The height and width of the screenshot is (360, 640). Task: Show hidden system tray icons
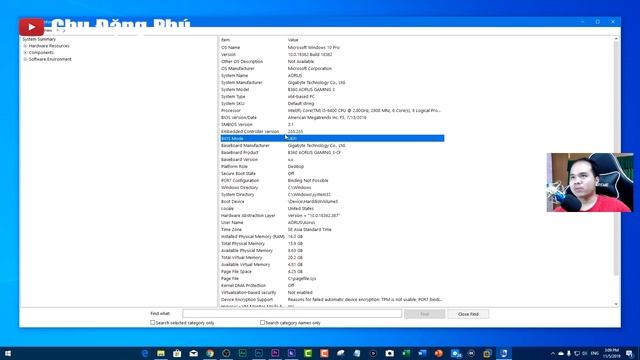[x=553, y=353]
